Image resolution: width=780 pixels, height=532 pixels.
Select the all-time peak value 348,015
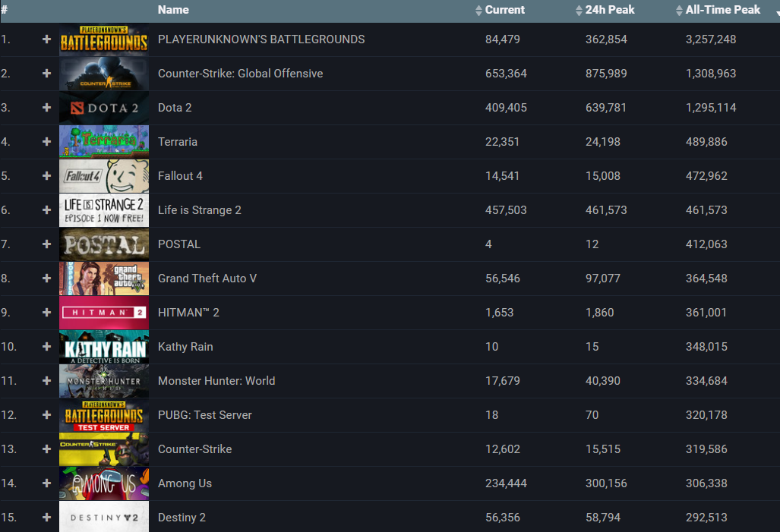point(706,347)
